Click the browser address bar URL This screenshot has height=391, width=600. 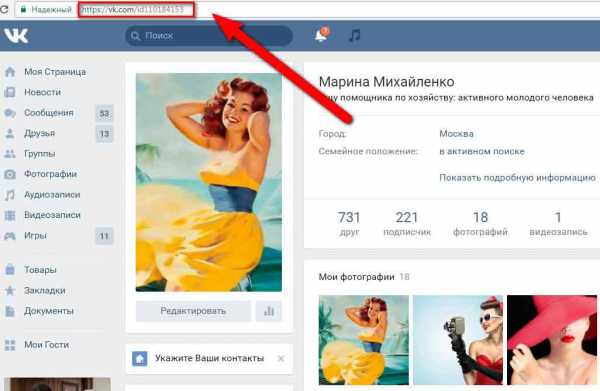[133, 10]
